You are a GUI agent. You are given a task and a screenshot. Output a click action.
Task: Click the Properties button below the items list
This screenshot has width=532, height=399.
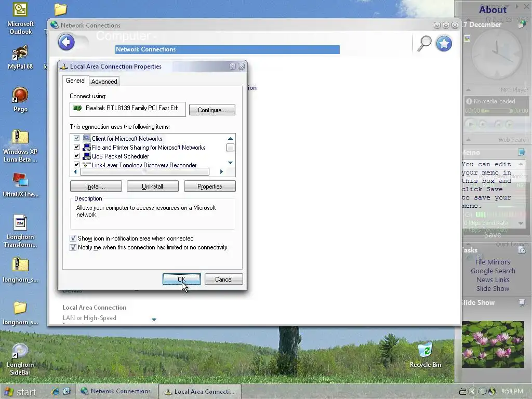(210, 187)
